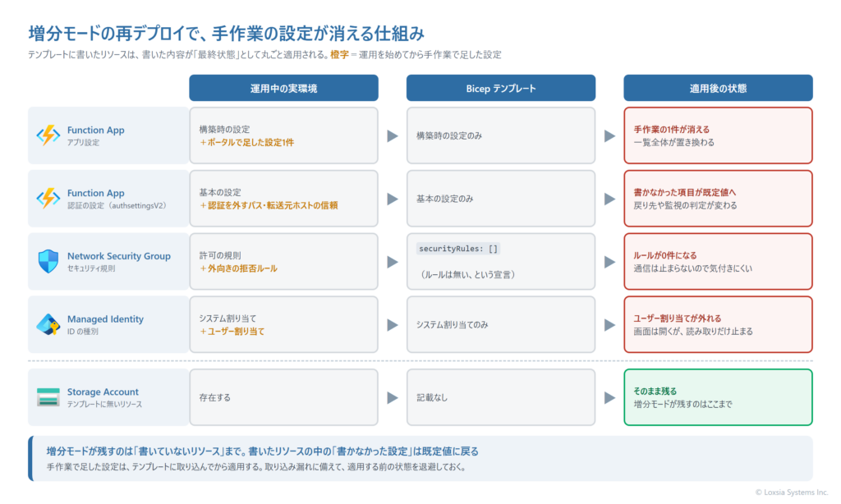Click the text 基本の設定 in the first column
The width and height of the screenshot is (841, 504).
point(220,192)
